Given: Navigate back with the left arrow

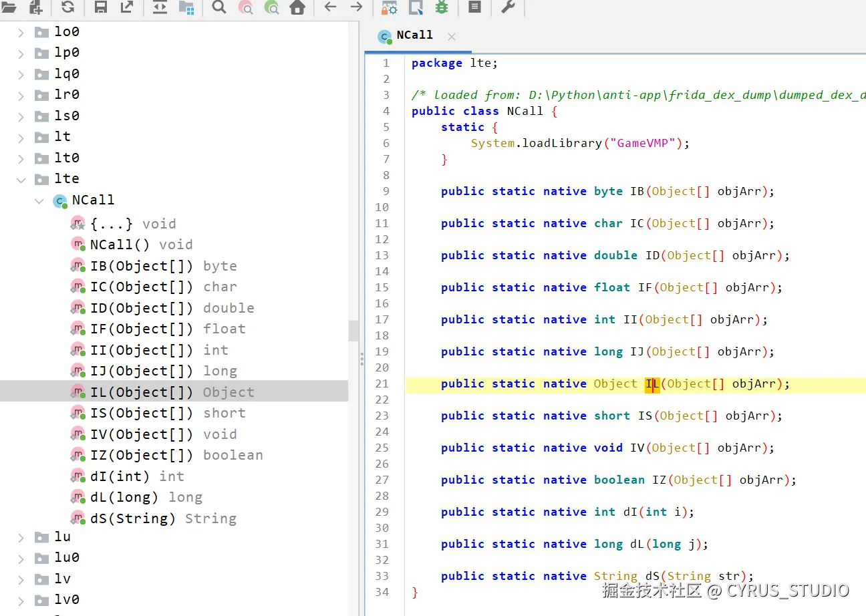Looking at the screenshot, I should tap(330, 7).
